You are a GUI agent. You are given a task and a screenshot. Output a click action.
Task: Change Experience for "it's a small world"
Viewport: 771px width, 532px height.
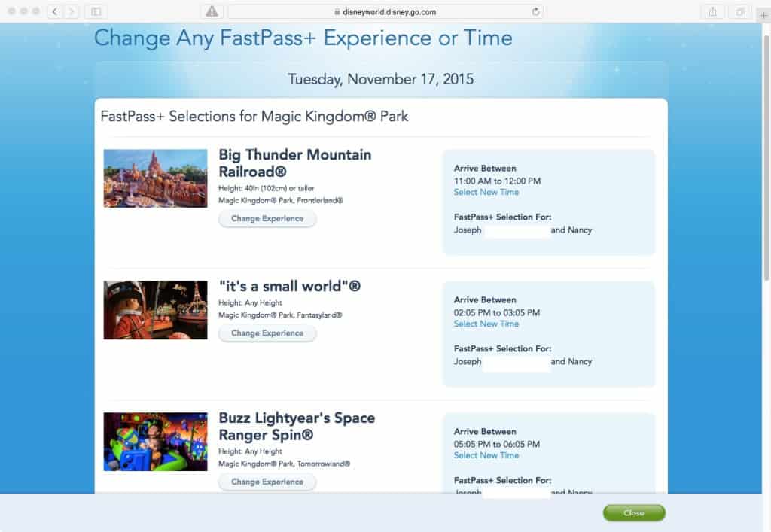coord(267,333)
